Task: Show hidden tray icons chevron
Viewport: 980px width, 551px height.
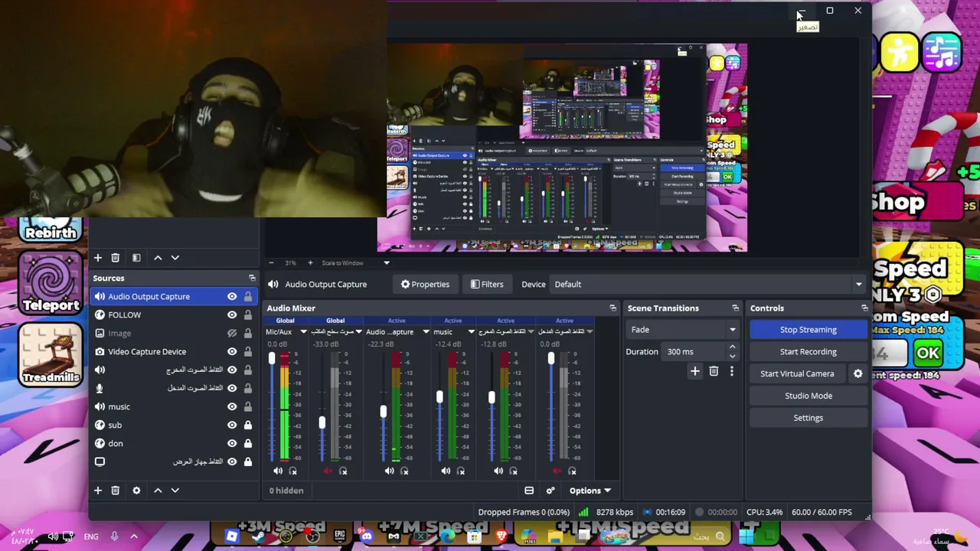Action: pos(134,536)
